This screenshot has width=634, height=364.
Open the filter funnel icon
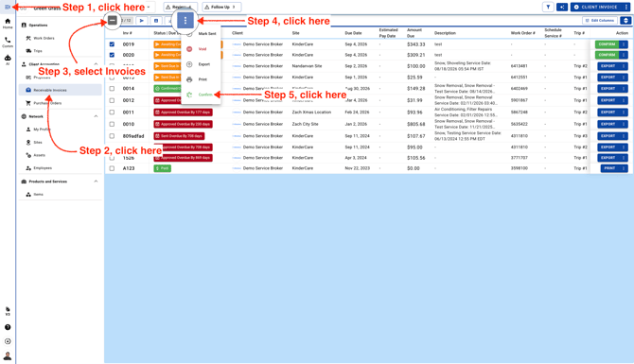(548, 7)
